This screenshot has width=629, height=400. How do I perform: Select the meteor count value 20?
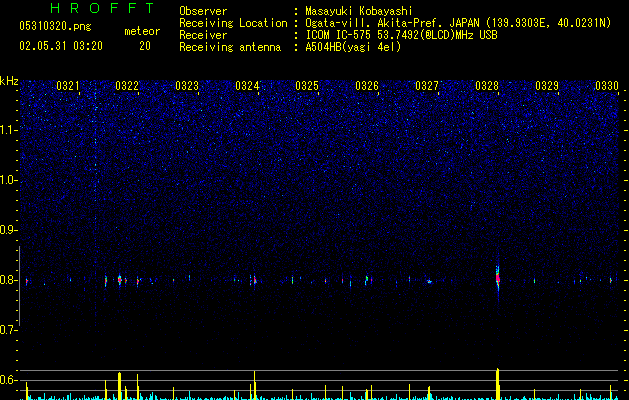tap(145, 46)
